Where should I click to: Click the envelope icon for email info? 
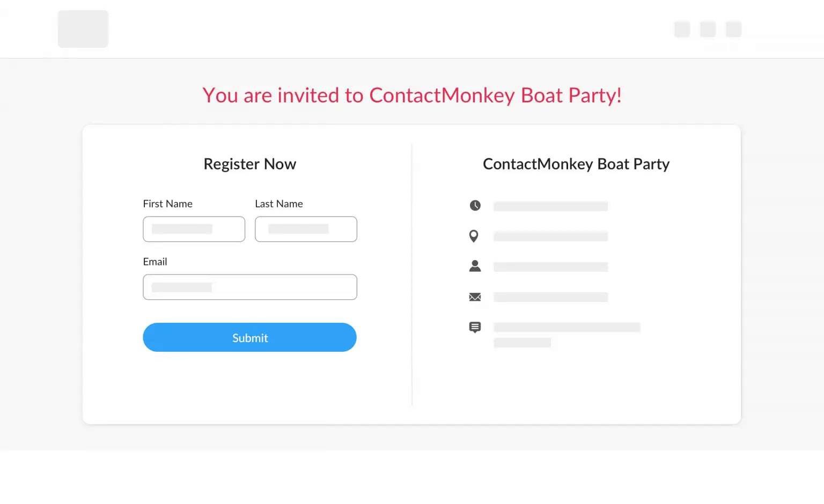tap(475, 297)
